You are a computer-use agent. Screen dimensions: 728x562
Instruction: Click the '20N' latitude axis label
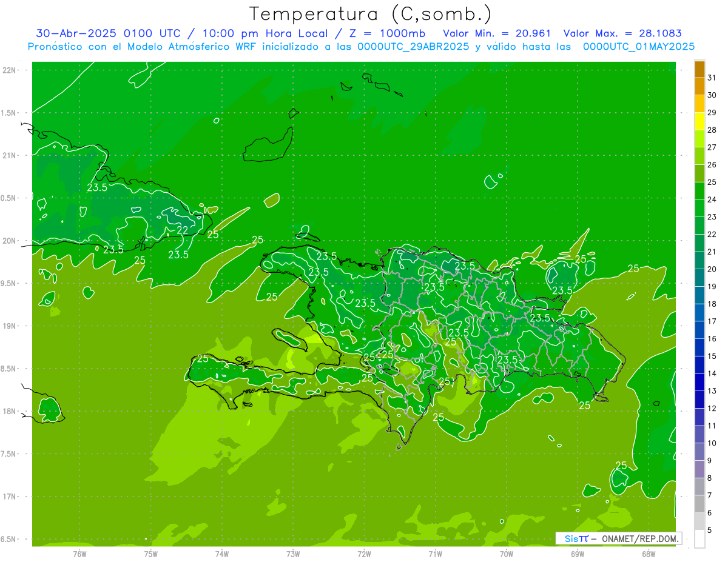coord(9,241)
